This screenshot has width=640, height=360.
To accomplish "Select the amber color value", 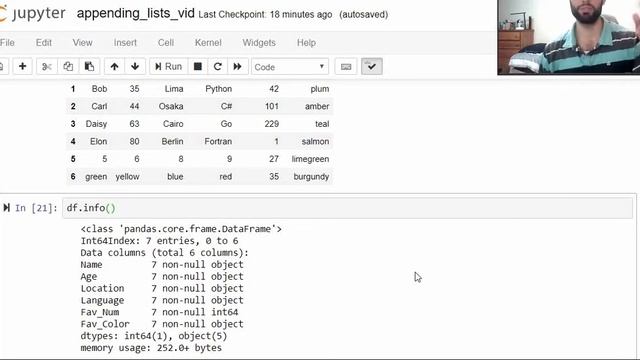I will (x=317, y=106).
